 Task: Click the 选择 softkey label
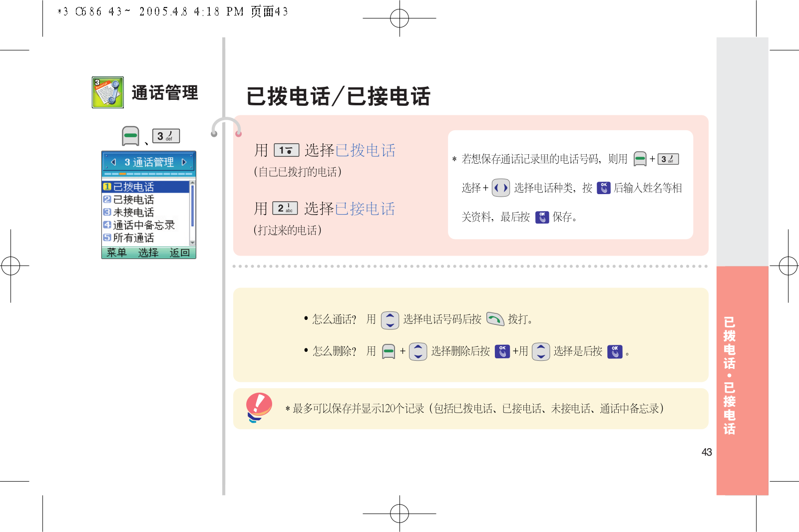[x=148, y=253]
